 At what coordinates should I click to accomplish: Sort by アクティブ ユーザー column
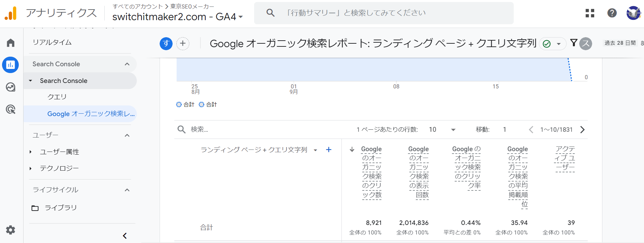coord(565,158)
